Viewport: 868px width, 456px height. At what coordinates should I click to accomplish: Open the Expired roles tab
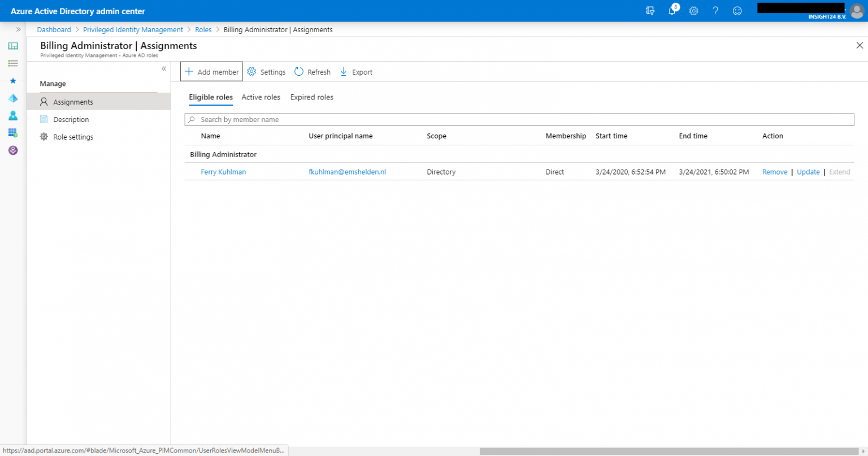point(311,97)
